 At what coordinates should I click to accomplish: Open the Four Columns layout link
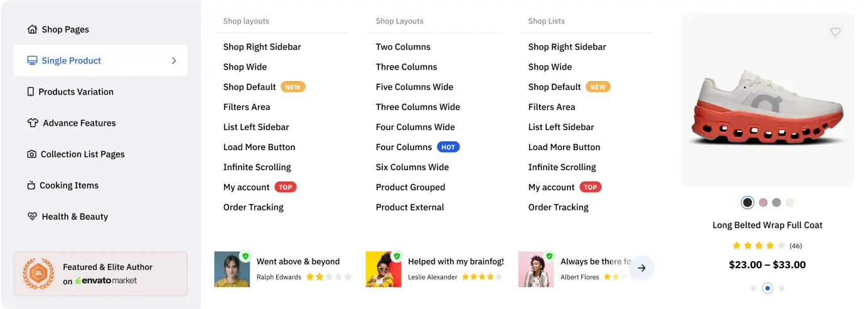[404, 147]
